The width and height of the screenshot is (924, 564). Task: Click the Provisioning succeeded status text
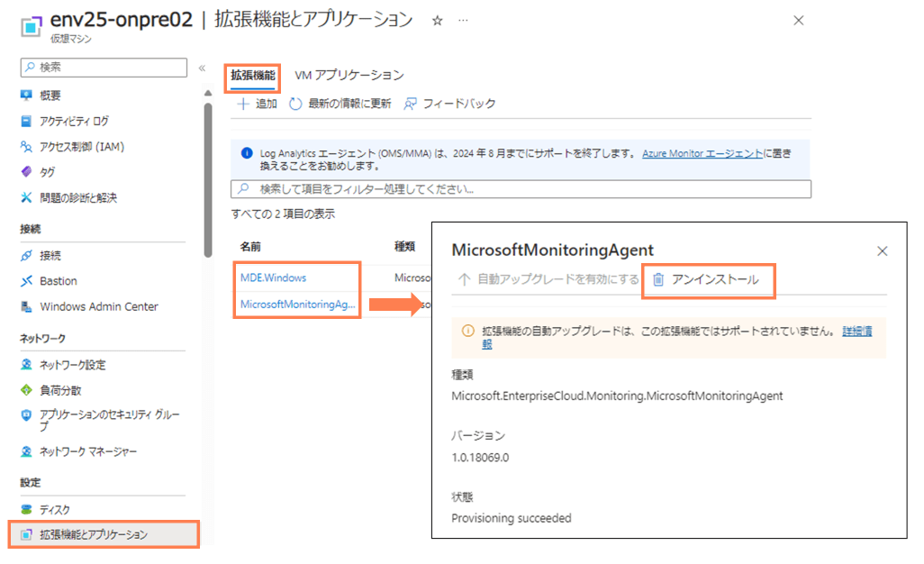click(x=512, y=518)
